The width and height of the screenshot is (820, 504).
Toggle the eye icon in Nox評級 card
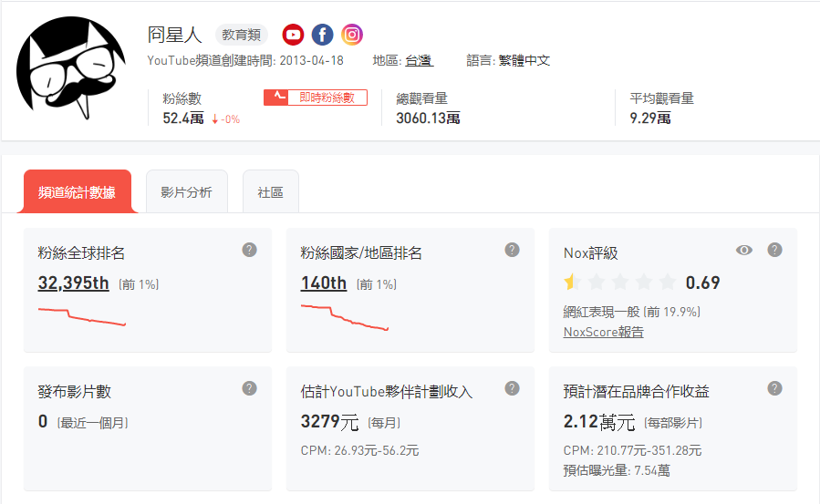[744, 250]
